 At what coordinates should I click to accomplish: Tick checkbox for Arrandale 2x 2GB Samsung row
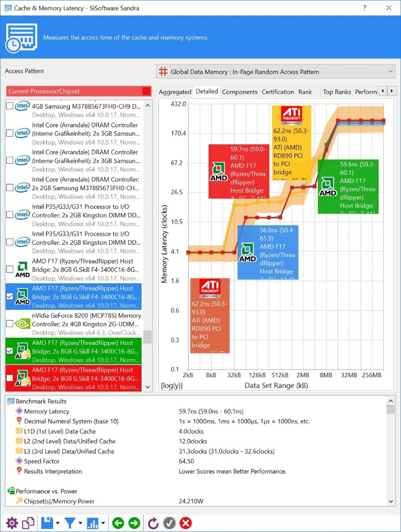coord(10,187)
